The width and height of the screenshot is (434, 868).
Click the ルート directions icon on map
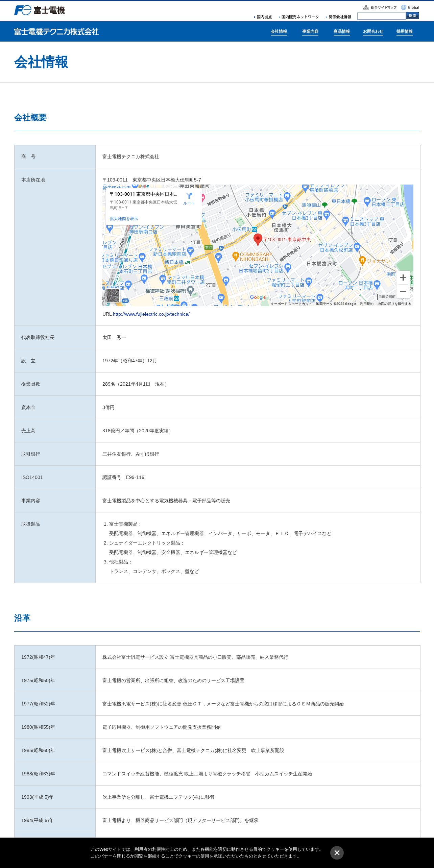click(189, 198)
